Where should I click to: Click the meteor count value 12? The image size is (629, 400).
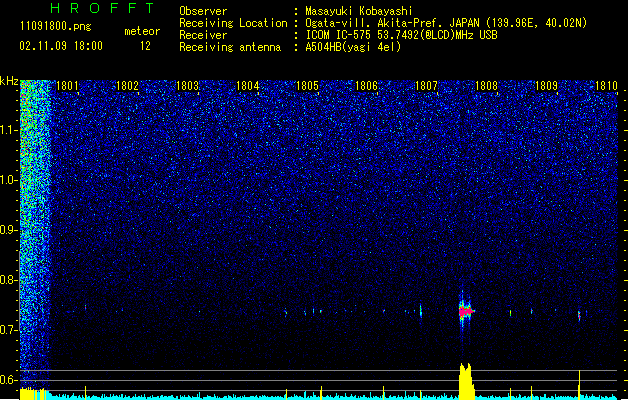click(145, 46)
